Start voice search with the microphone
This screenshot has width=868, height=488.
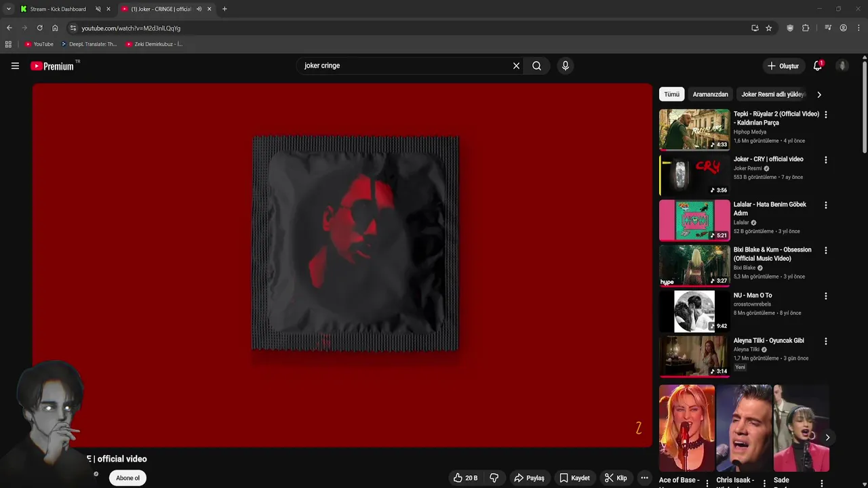pyautogui.click(x=566, y=66)
